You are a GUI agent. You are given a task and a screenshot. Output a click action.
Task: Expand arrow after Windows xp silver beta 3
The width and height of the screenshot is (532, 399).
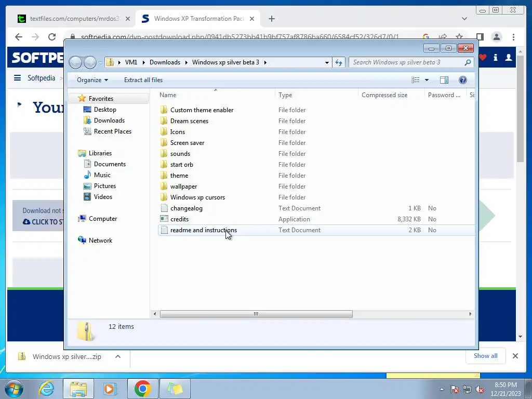265,62
